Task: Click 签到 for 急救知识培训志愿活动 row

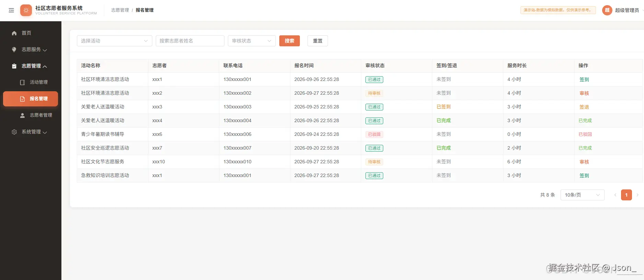Action: (x=584, y=176)
